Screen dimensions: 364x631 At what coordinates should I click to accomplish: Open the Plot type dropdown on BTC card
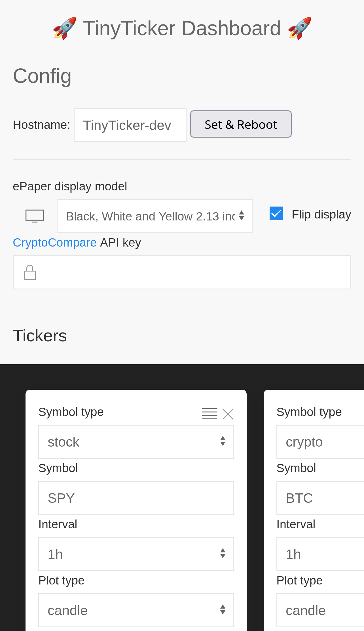320,610
